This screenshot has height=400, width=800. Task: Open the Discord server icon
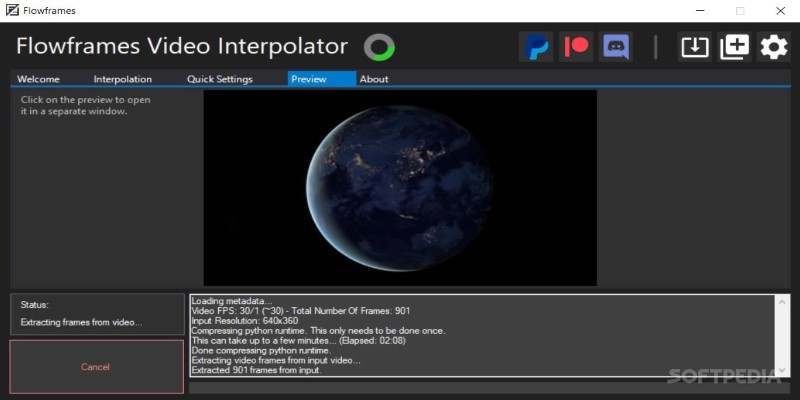tap(615, 47)
